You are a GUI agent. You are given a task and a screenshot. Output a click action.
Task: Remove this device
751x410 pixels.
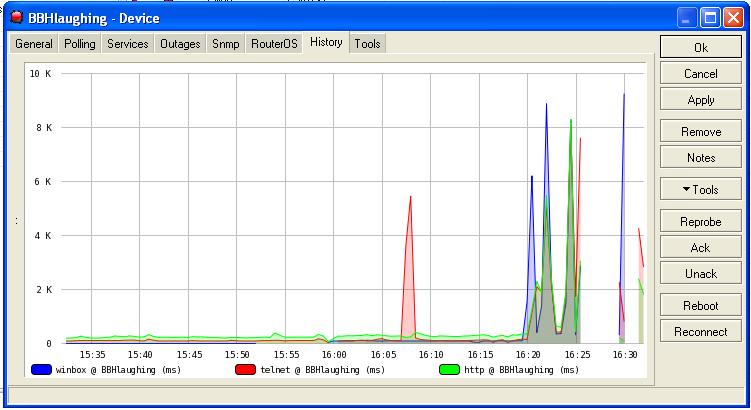pyautogui.click(x=701, y=132)
